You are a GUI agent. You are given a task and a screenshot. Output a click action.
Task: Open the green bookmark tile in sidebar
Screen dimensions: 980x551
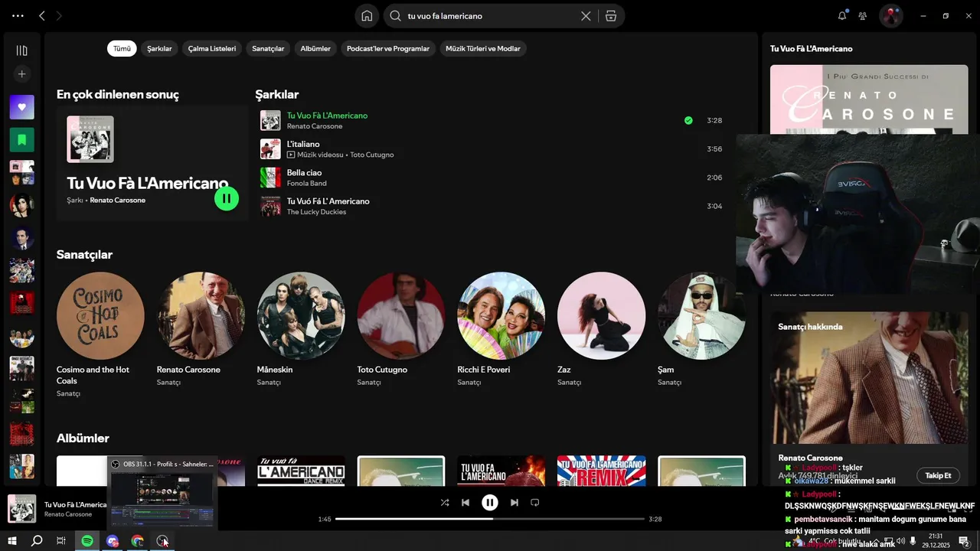tap(21, 140)
